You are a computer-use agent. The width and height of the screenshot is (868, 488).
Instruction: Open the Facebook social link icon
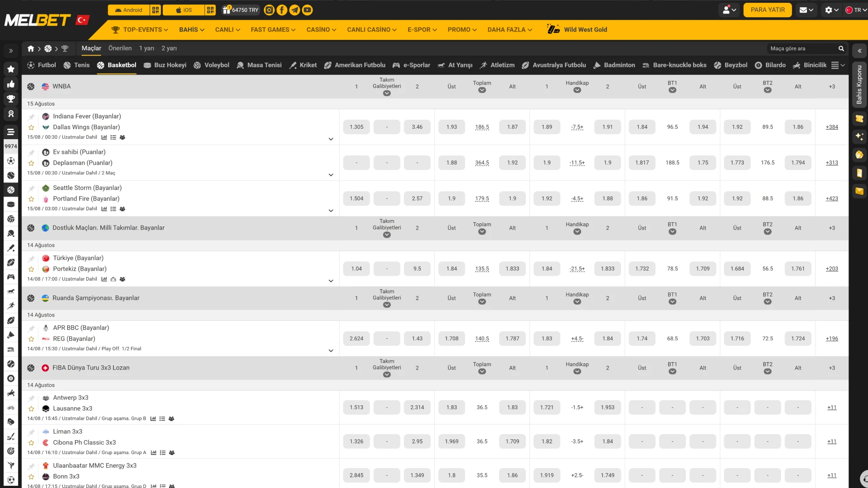coord(282,10)
